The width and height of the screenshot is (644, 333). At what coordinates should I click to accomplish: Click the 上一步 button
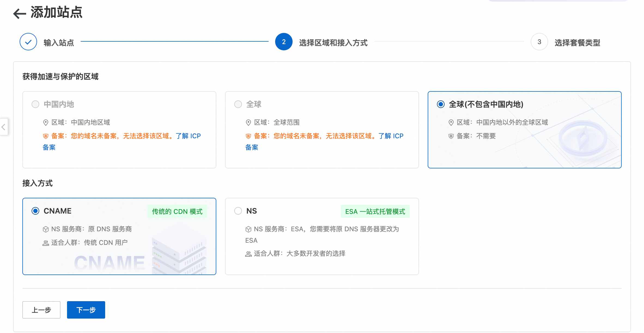coord(41,310)
